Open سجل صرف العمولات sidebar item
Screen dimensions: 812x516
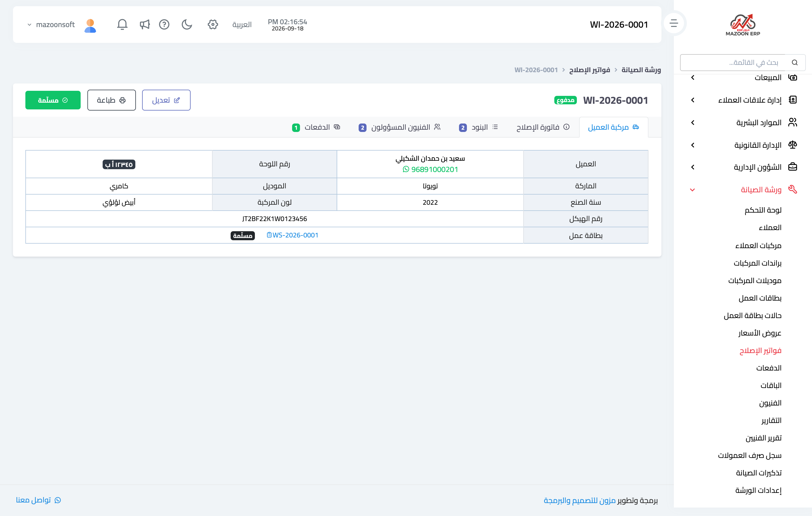tap(750, 456)
